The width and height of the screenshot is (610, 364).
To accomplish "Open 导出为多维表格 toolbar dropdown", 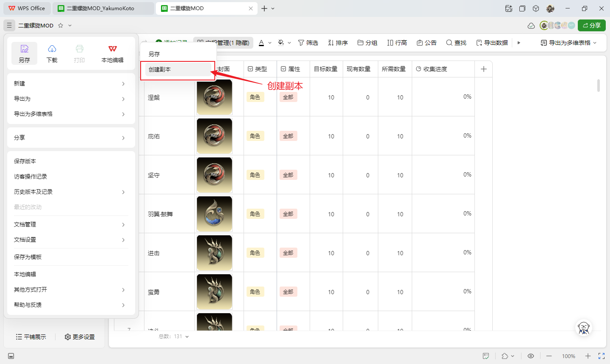I will point(569,43).
